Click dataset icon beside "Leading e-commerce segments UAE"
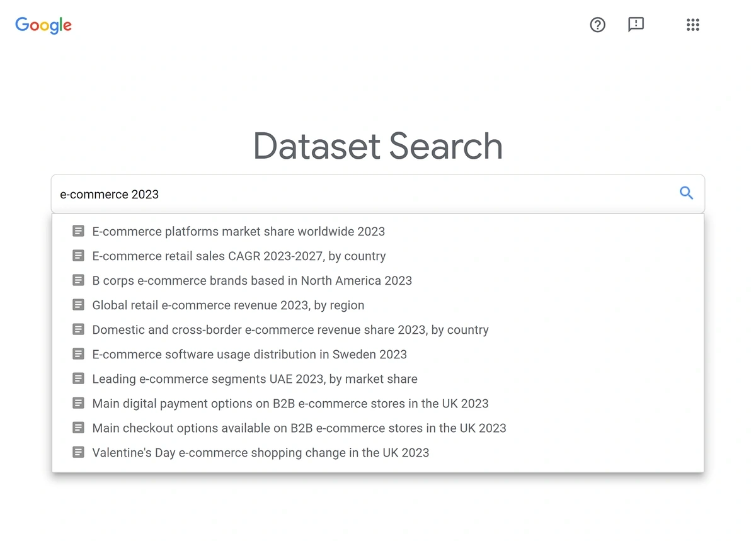Image resolution: width=756 pixels, height=541 pixels. (x=78, y=379)
